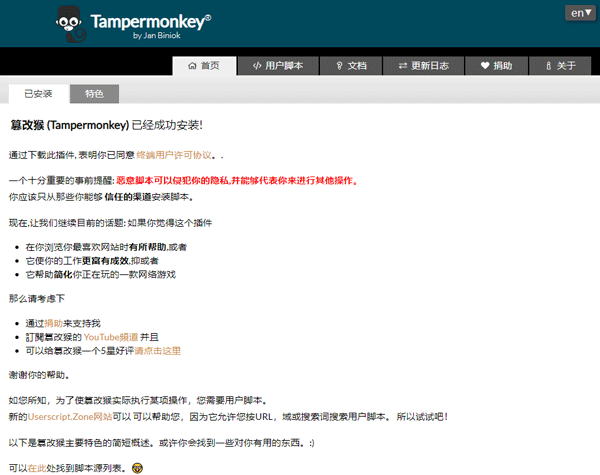Click the code icon beside 用户脚本
Screen dimensions: 600x475
coord(257,66)
